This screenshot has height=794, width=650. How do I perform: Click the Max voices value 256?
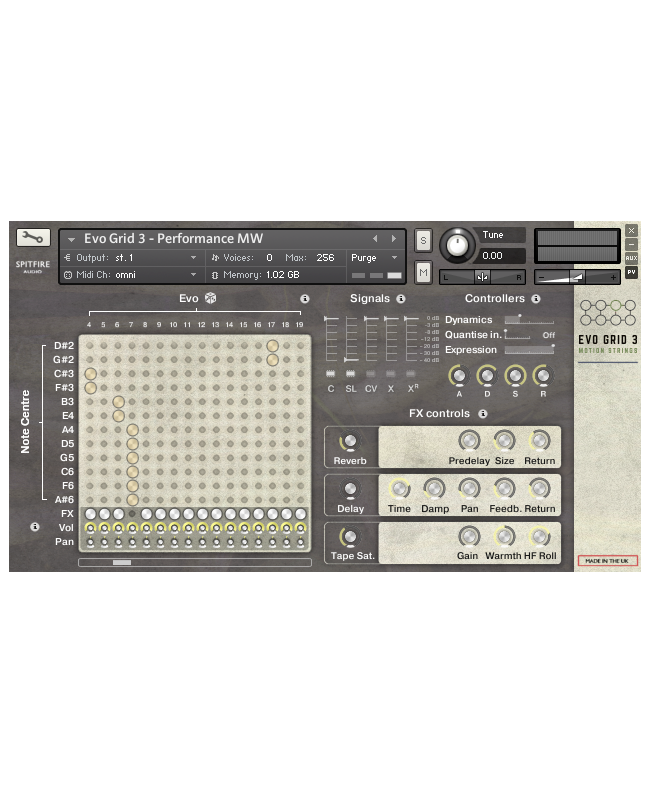[325, 258]
